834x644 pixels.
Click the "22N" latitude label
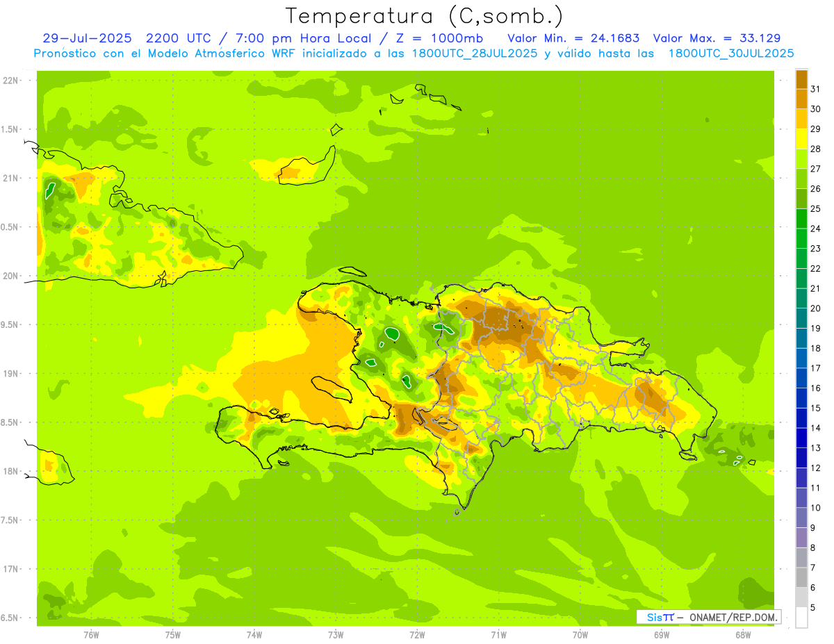10,81
